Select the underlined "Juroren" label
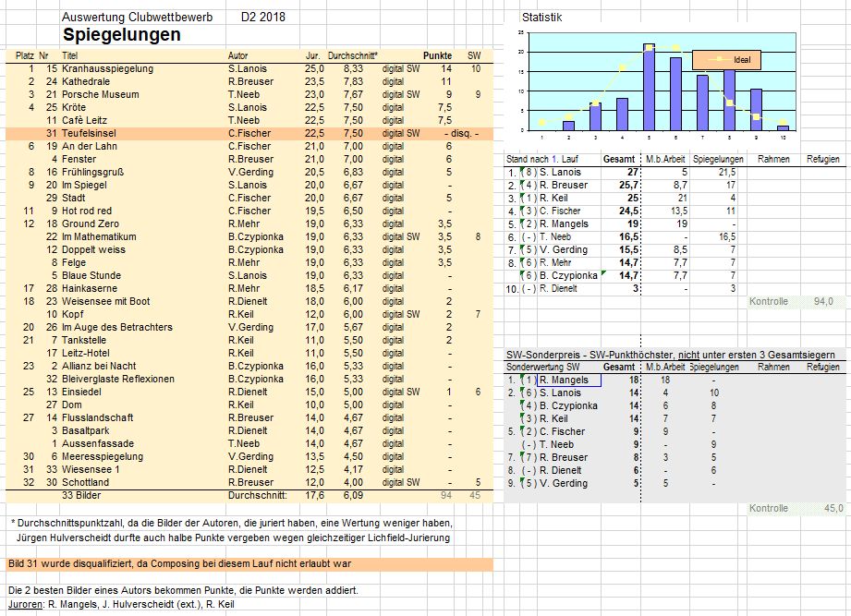The image size is (851, 616). (26, 605)
